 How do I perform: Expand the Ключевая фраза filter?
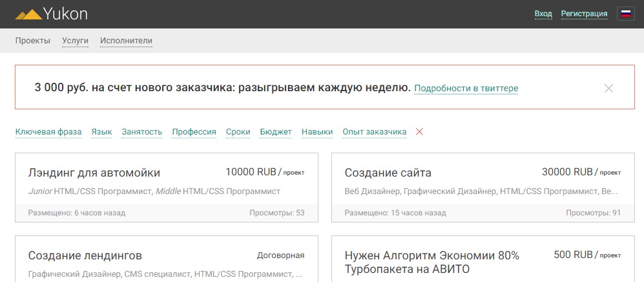[x=48, y=132]
